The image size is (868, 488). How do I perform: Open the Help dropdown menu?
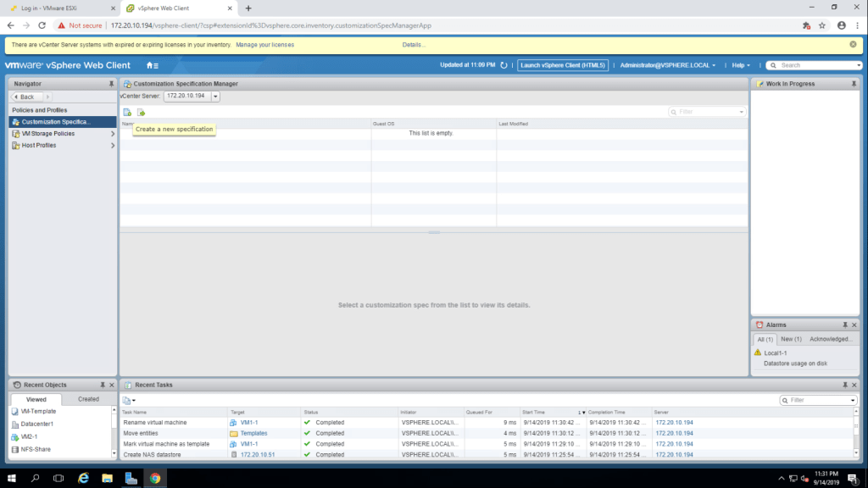click(743, 65)
